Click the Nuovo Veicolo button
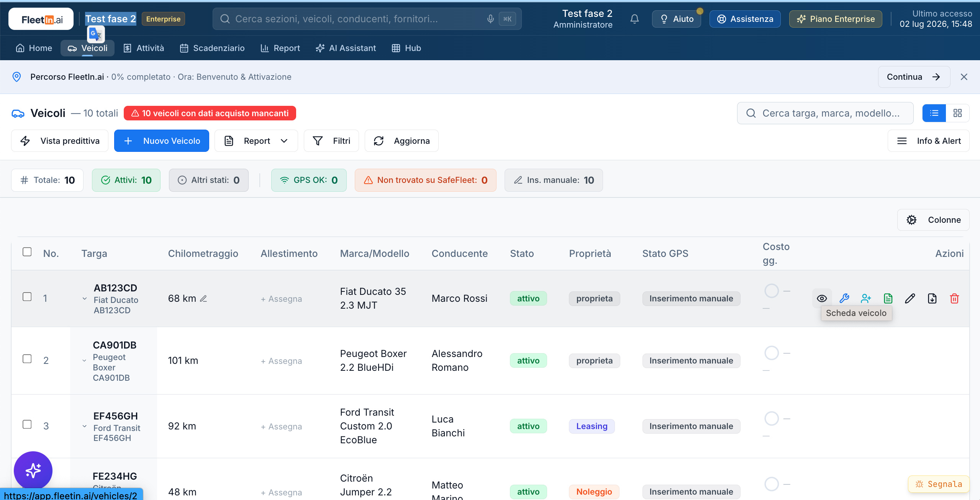 click(x=162, y=141)
